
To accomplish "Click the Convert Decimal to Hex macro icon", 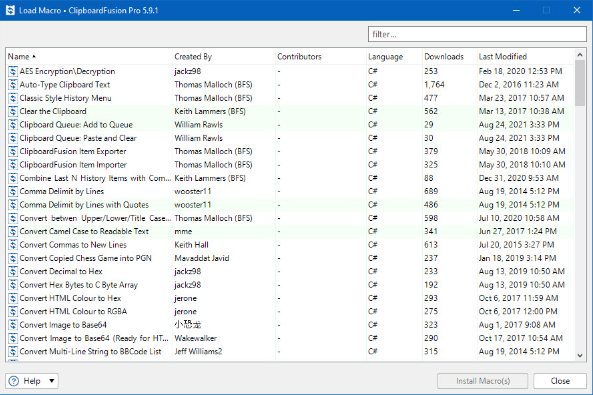I will pyautogui.click(x=13, y=271).
